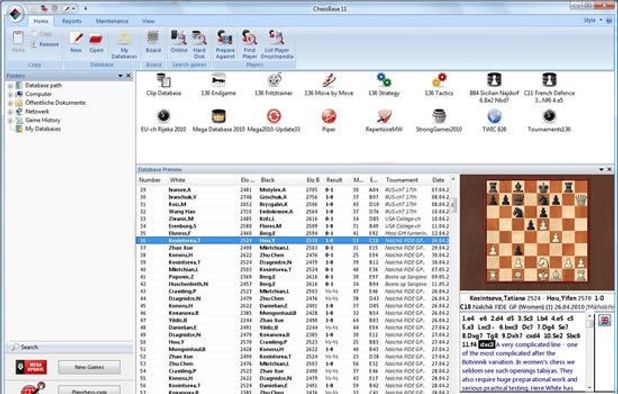Select the 136 Tactics database
Screen dimensions: 618x394
tap(439, 85)
